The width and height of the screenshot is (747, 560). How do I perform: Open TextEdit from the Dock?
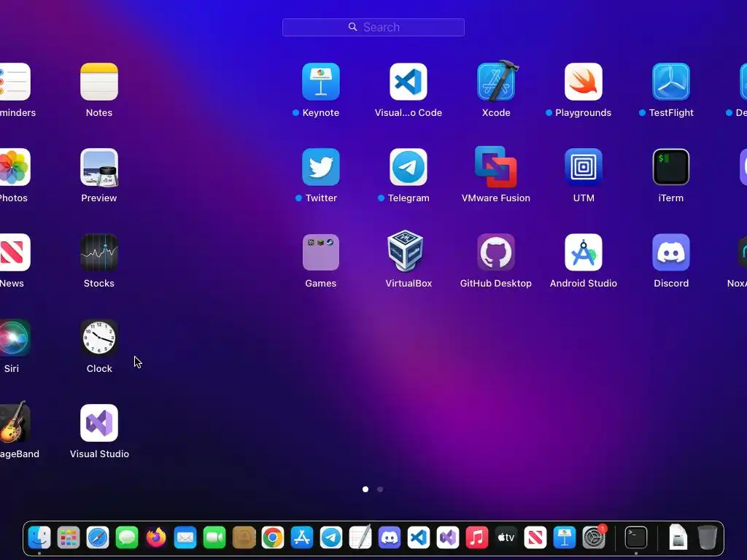pos(360,537)
